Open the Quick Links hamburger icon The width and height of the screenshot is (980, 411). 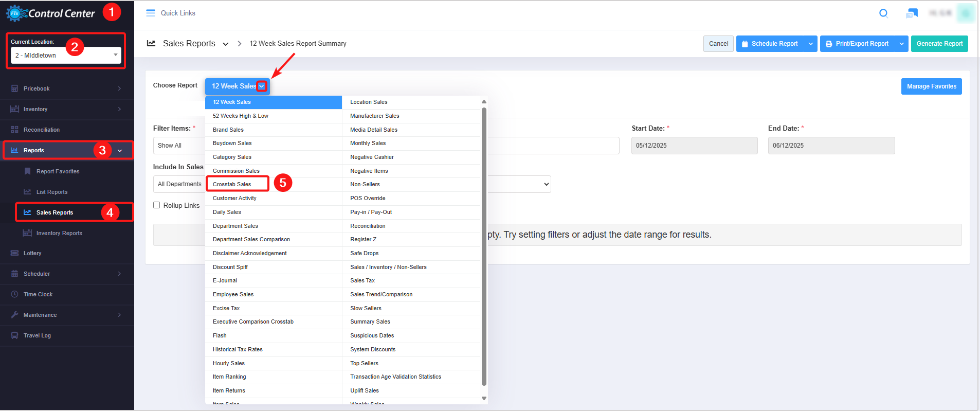pos(151,13)
